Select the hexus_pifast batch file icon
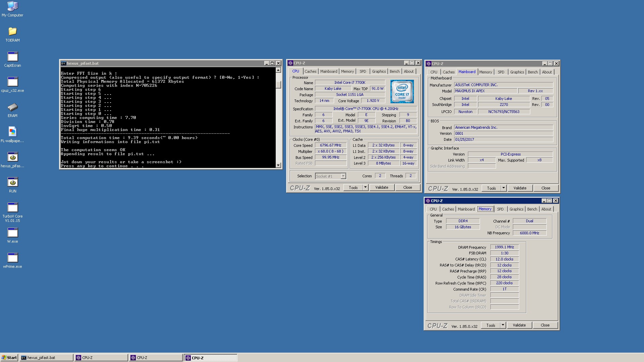This screenshot has width=644, height=362. [12, 160]
